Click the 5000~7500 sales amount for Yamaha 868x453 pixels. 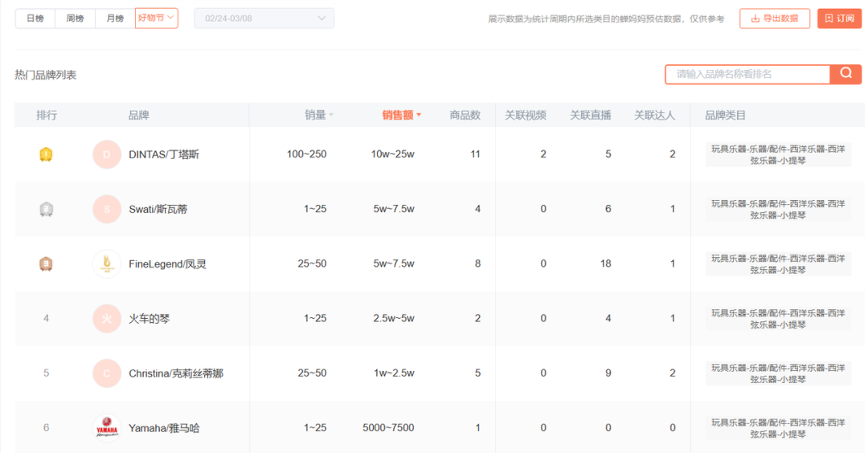388,428
